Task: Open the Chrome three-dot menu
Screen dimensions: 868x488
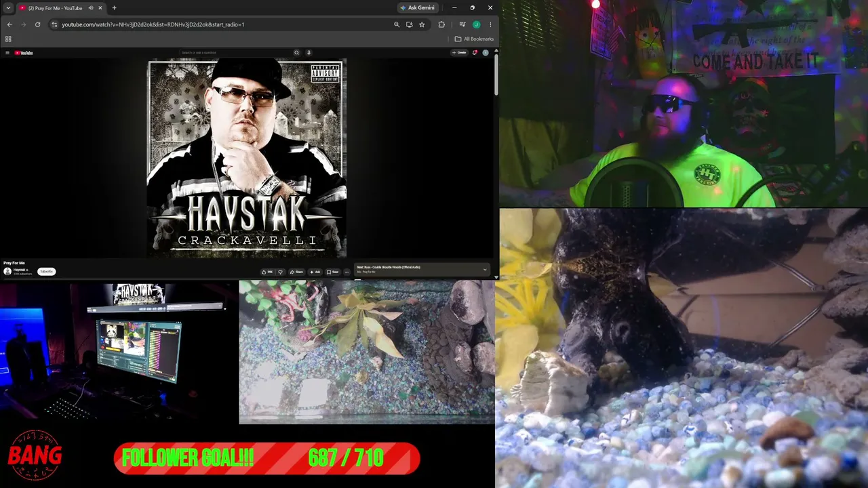Action: (x=490, y=24)
